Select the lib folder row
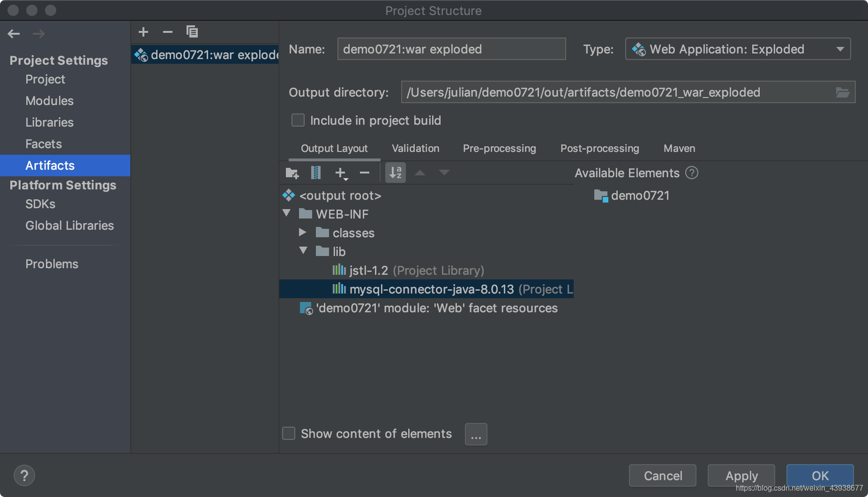Image resolution: width=868 pixels, height=497 pixels. point(427,251)
